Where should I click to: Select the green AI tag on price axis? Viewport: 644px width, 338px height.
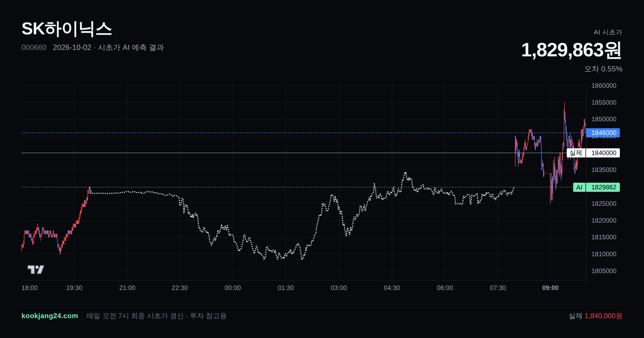tap(579, 187)
